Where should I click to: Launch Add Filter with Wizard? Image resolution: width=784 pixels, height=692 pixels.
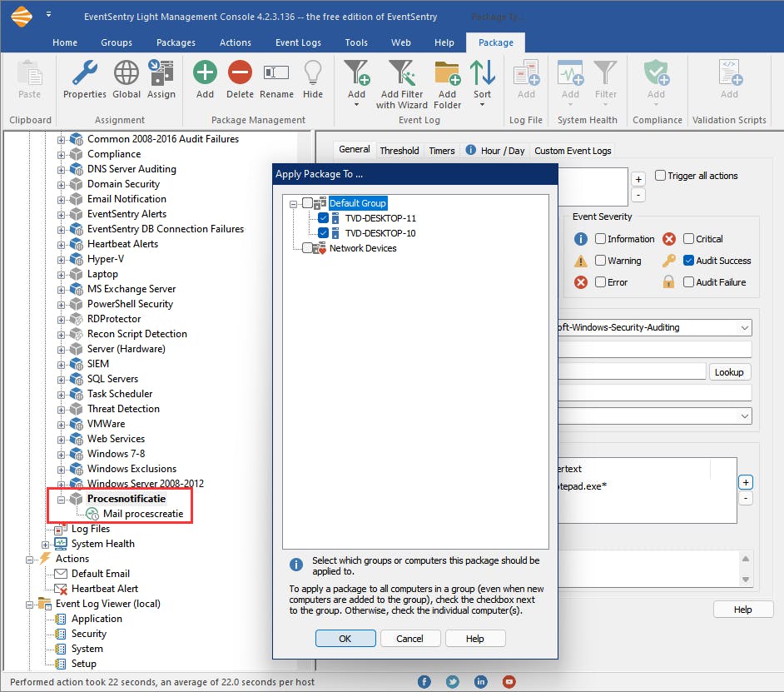click(402, 73)
